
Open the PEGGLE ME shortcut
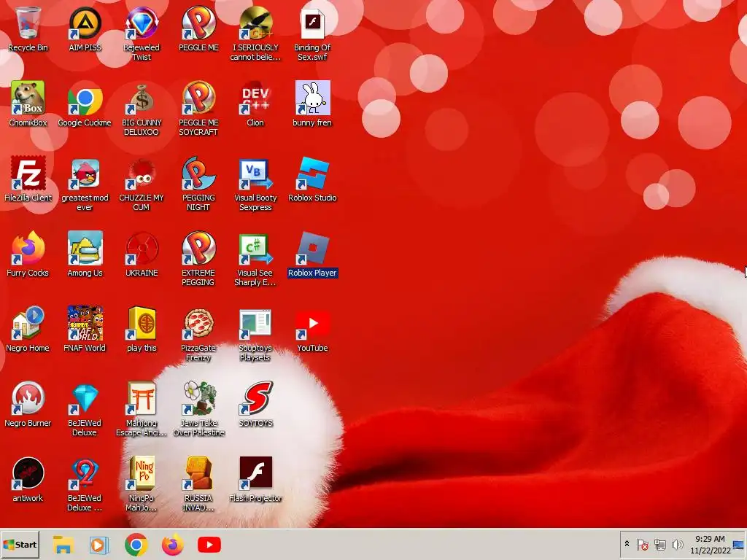click(198, 29)
